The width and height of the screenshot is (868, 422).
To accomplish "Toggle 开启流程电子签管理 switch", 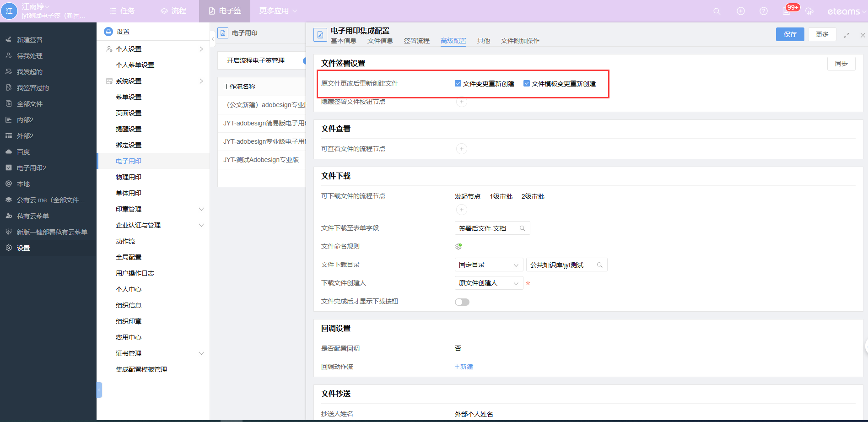I will coord(305,60).
